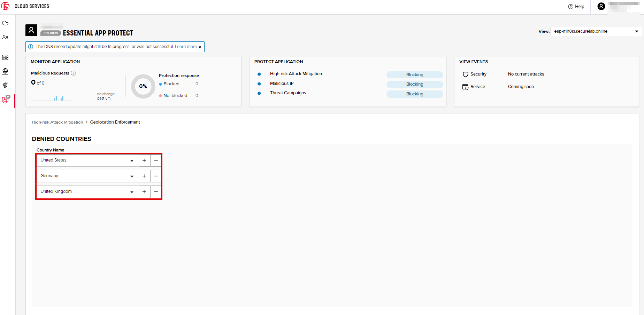Go back to High-risk Attack Mitigation breadcrumb

click(x=58, y=122)
